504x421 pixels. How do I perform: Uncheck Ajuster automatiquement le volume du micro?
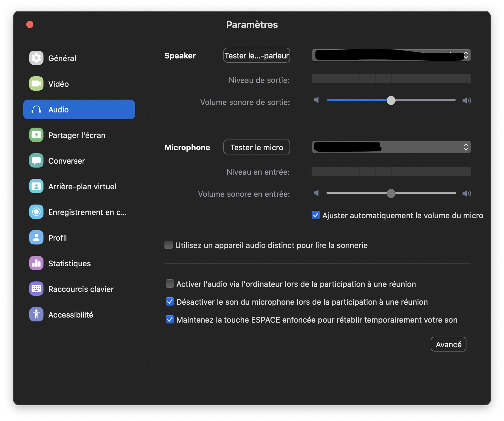(316, 215)
